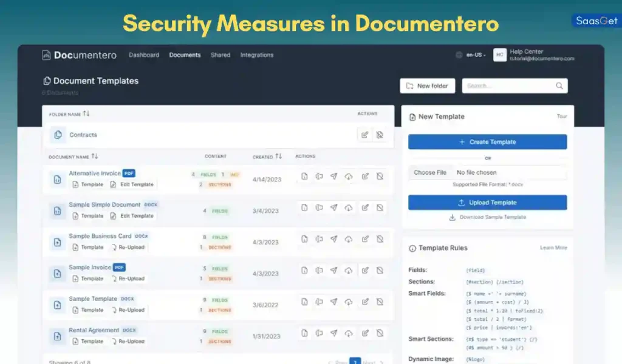The width and height of the screenshot is (622, 364).
Task: Click the Document Templates heading icon
Action: [47, 81]
